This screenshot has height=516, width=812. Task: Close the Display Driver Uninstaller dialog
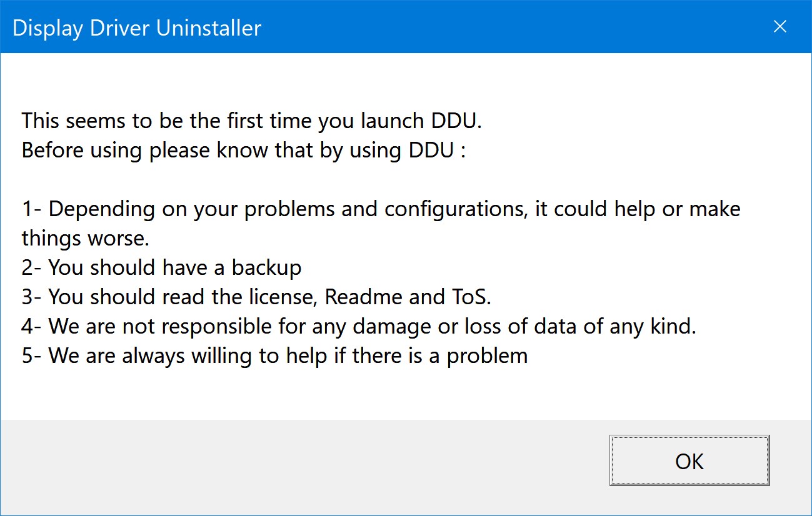(779, 27)
